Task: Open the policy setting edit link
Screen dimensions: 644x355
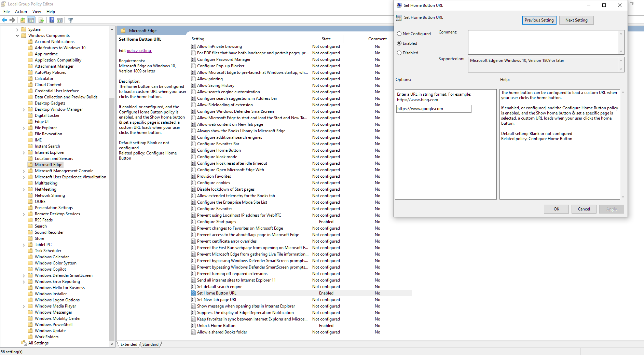Action: [x=139, y=51]
